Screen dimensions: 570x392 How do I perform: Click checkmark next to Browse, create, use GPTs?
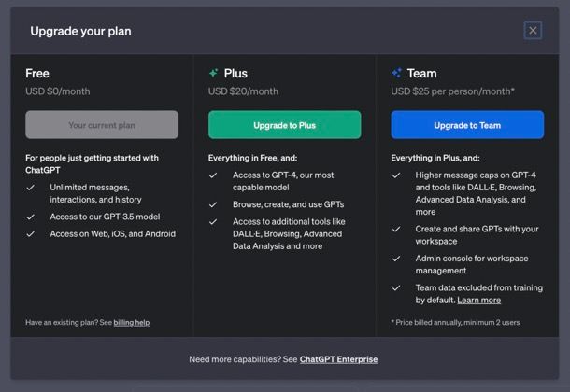[213, 204]
